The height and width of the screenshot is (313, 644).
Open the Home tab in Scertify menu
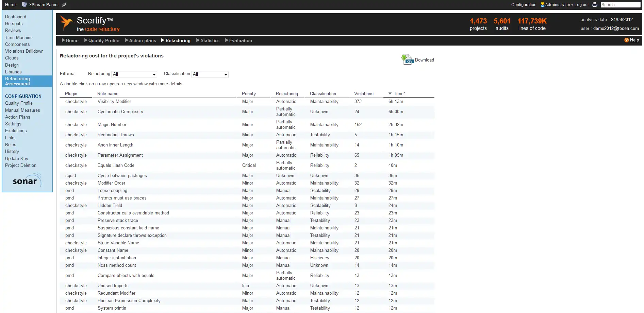pyautogui.click(x=70, y=40)
